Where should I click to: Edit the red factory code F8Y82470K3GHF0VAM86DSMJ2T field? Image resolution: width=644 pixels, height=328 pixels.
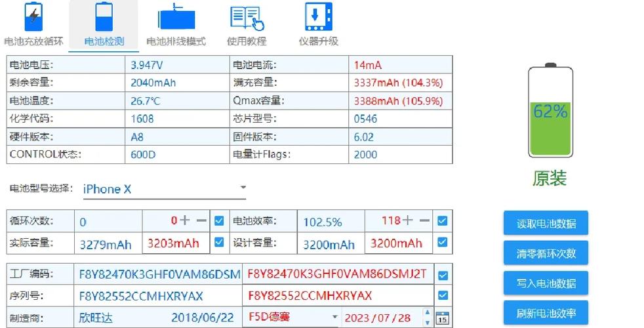click(x=338, y=274)
